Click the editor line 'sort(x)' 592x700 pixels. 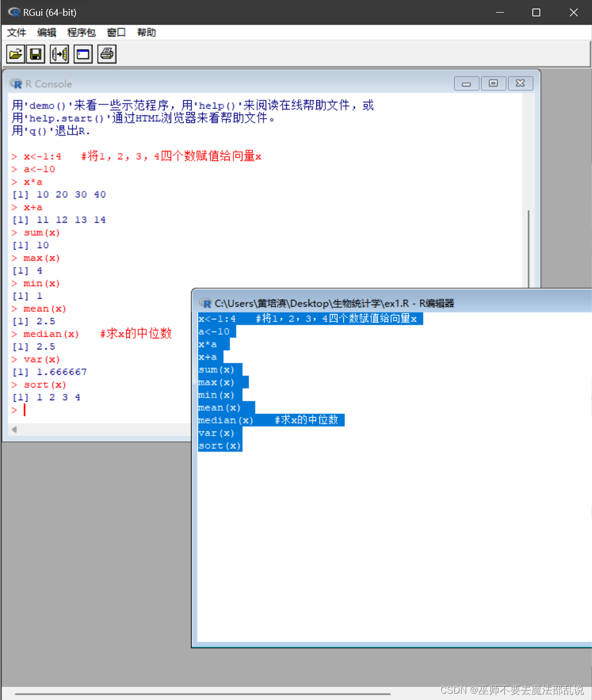click(220, 446)
